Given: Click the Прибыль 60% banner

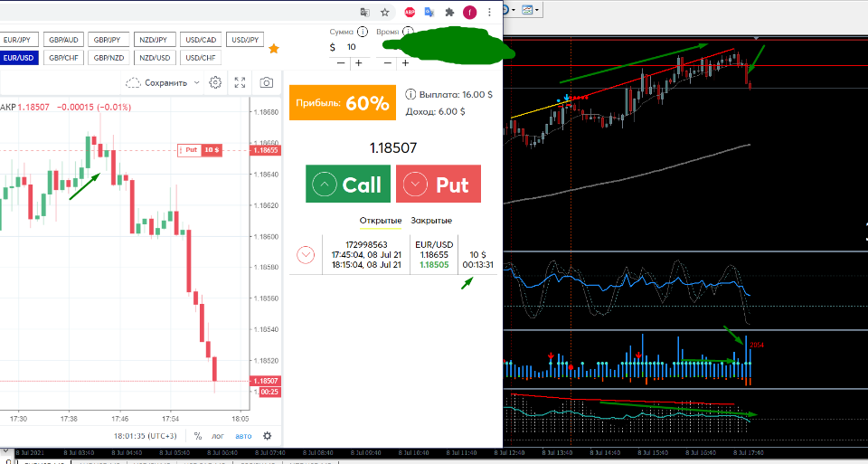Looking at the screenshot, I should tap(343, 102).
